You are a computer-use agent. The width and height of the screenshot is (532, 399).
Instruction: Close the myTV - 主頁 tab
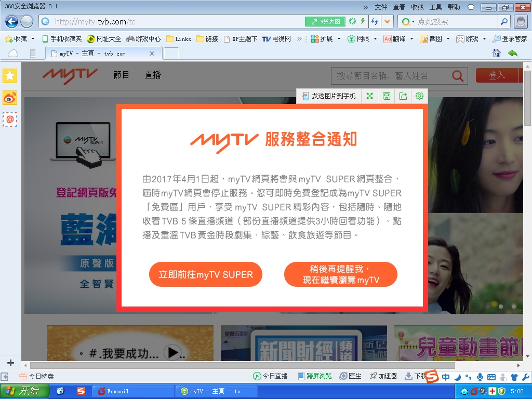tap(152, 54)
